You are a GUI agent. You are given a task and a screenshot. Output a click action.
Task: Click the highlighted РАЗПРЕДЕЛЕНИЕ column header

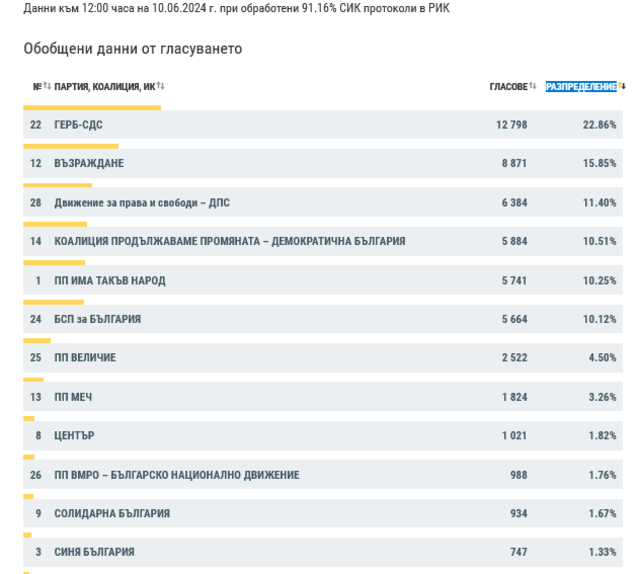click(581, 87)
